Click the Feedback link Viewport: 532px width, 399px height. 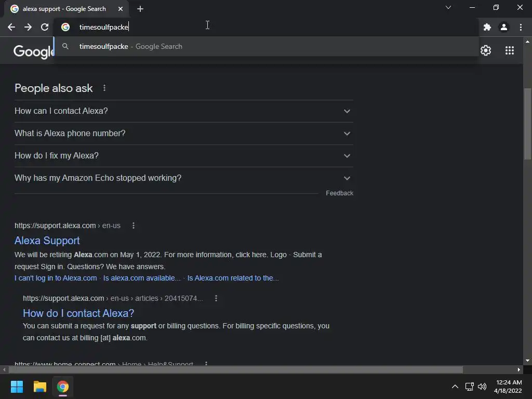pos(339,193)
